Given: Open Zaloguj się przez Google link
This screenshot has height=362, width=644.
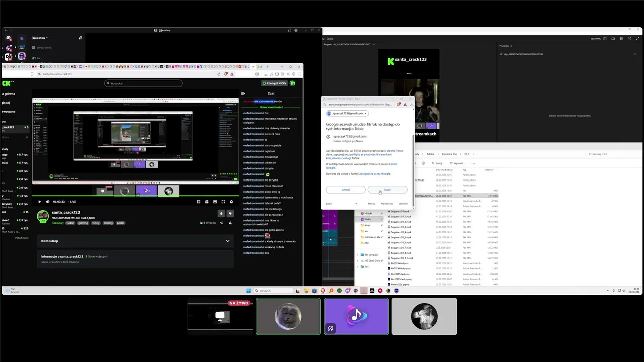Looking at the screenshot, I should [x=375, y=174].
